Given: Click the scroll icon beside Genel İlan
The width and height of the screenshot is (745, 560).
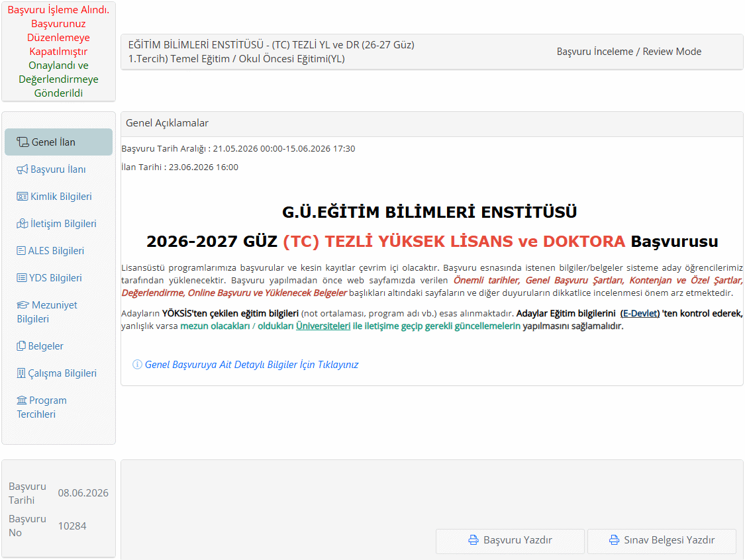Looking at the screenshot, I should tap(23, 142).
